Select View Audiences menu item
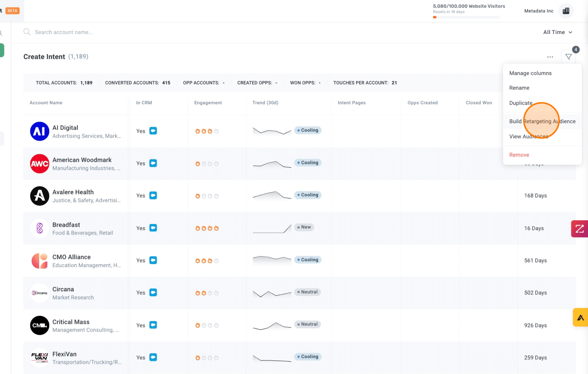 point(542,136)
